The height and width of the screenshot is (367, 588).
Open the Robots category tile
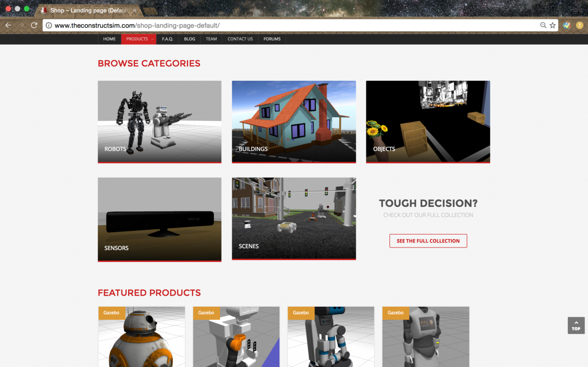pyautogui.click(x=159, y=121)
